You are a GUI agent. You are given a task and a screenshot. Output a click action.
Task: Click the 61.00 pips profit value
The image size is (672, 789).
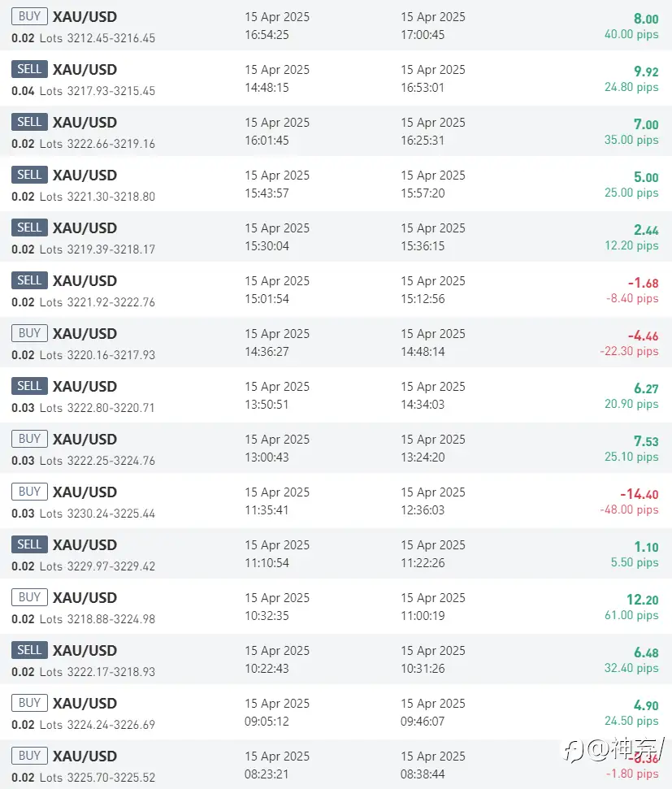pos(631,615)
